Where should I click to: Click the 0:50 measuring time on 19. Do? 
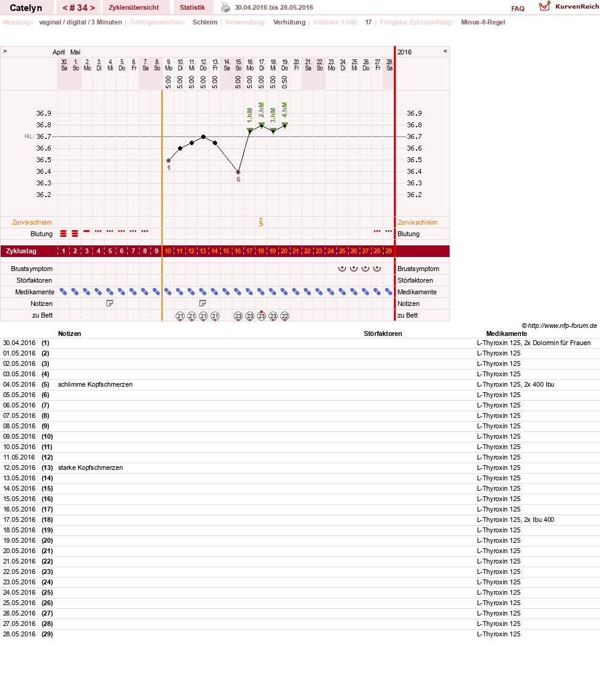click(284, 82)
